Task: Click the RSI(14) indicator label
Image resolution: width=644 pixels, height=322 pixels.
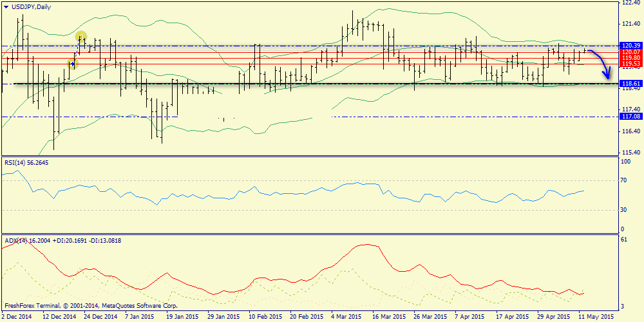Action: (x=26, y=162)
